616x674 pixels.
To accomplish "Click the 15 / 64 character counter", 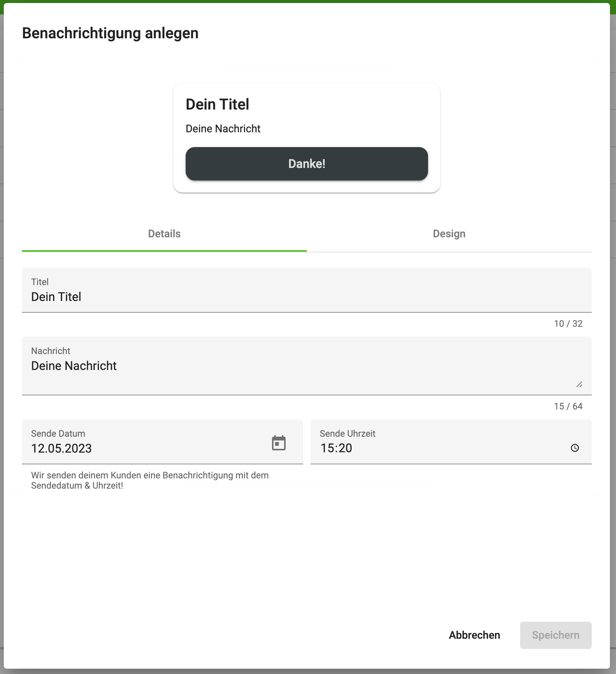I will coord(568,406).
